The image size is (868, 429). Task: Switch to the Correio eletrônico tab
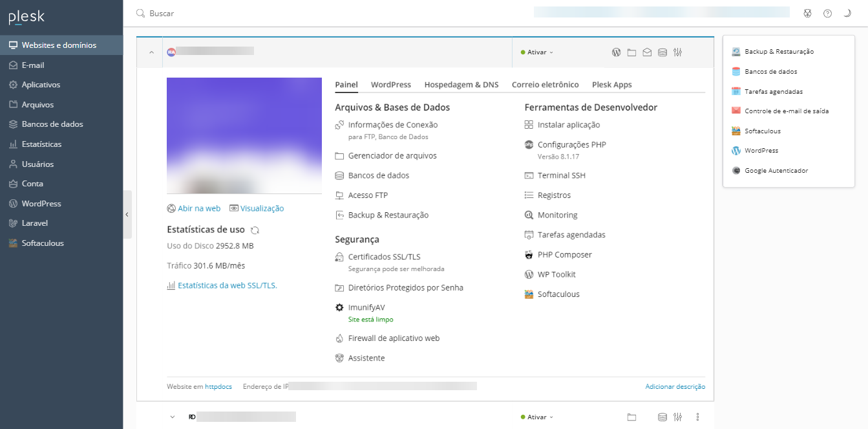[545, 85]
